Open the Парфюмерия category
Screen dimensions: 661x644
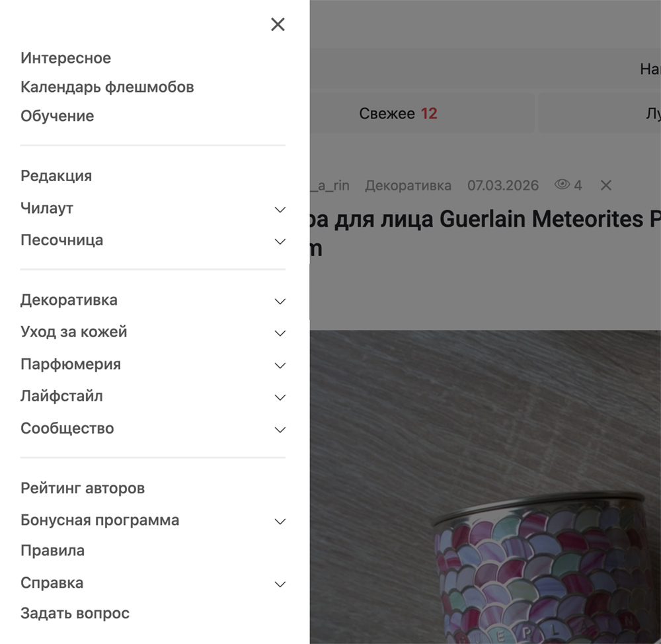[x=71, y=364]
